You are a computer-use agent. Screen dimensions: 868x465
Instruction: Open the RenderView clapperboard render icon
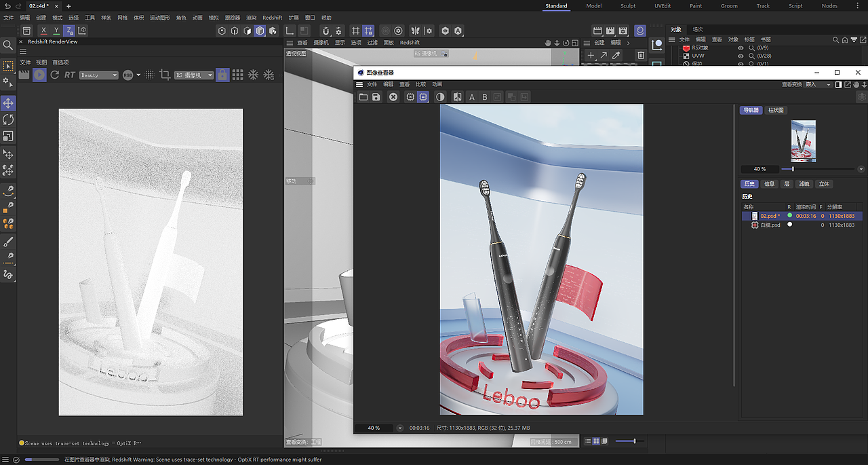pos(24,75)
